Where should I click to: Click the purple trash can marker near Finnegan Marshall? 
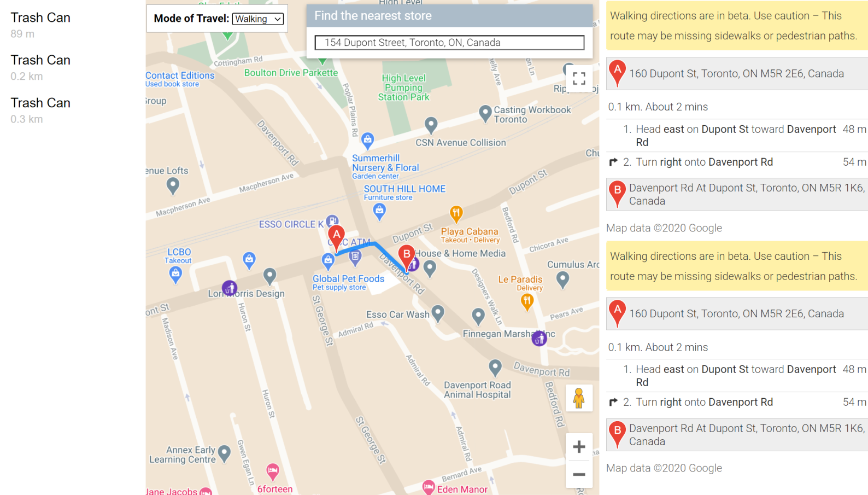(x=539, y=339)
